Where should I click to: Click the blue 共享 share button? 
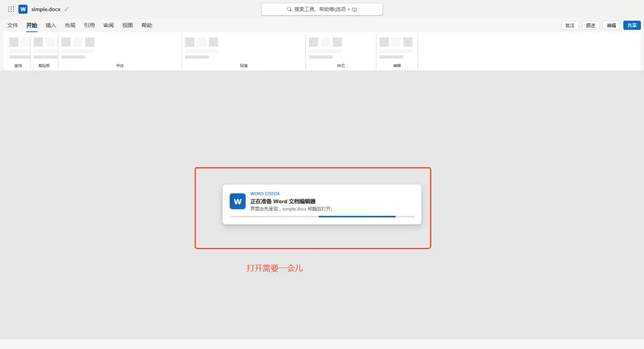click(x=632, y=26)
